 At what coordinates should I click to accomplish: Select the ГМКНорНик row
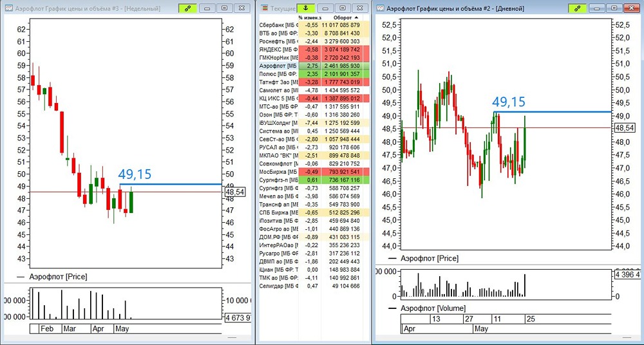(x=313, y=58)
